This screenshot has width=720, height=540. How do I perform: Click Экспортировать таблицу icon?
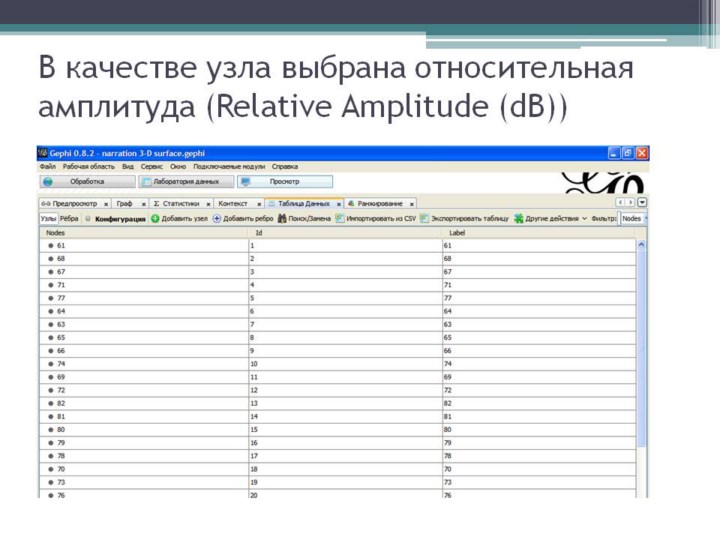pyautogui.click(x=425, y=218)
